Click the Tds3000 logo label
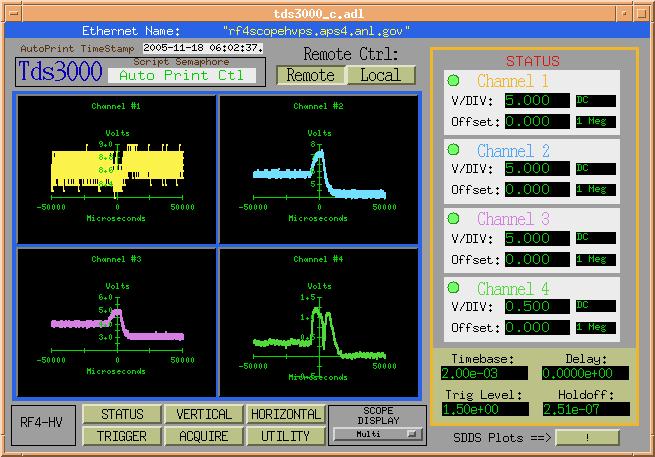This screenshot has height=457, width=655. [x=60, y=71]
